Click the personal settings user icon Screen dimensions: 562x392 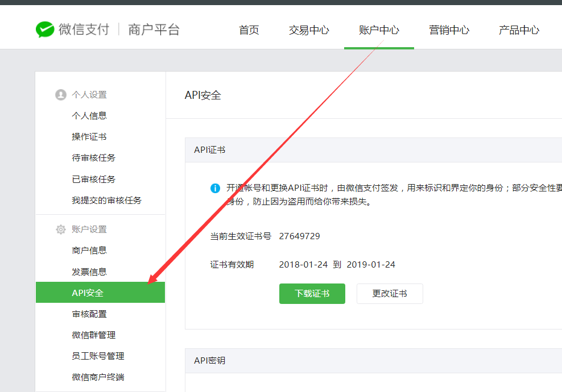click(60, 95)
